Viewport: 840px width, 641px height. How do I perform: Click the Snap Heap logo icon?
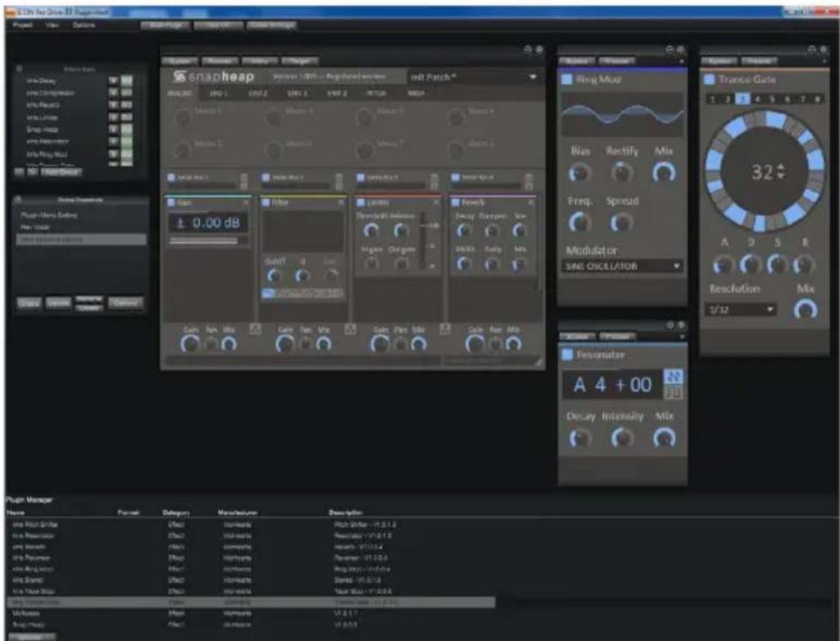click(x=179, y=76)
